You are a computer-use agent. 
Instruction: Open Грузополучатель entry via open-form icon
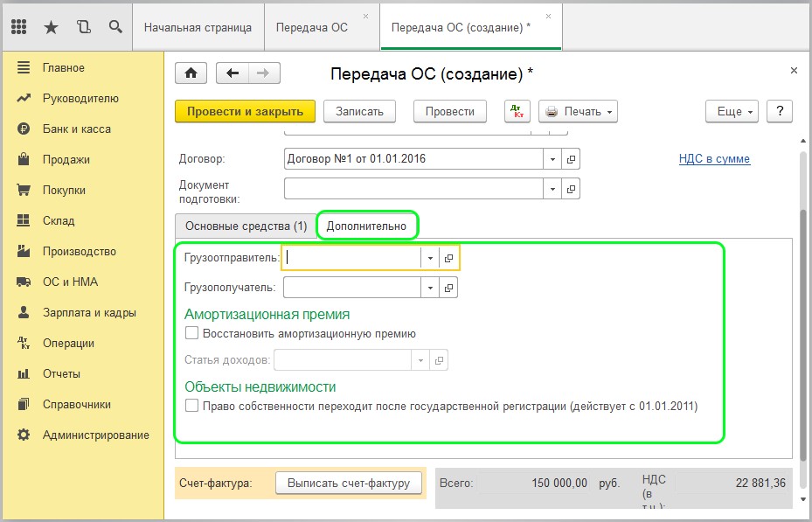click(448, 288)
